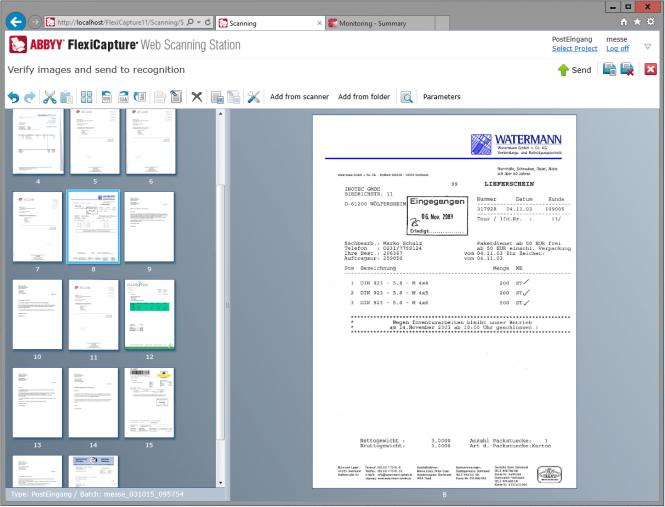Click Add from scanner

[299, 97]
